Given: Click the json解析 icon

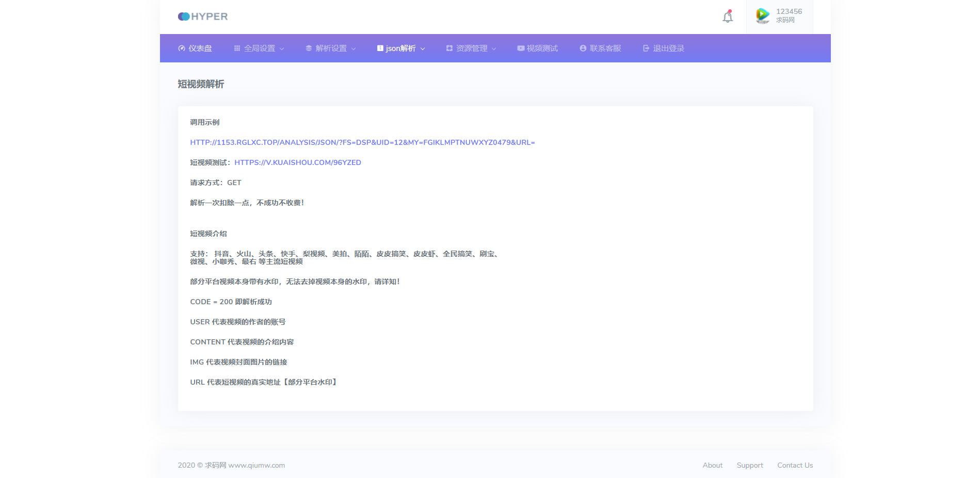Looking at the screenshot, I should (380, 48).
